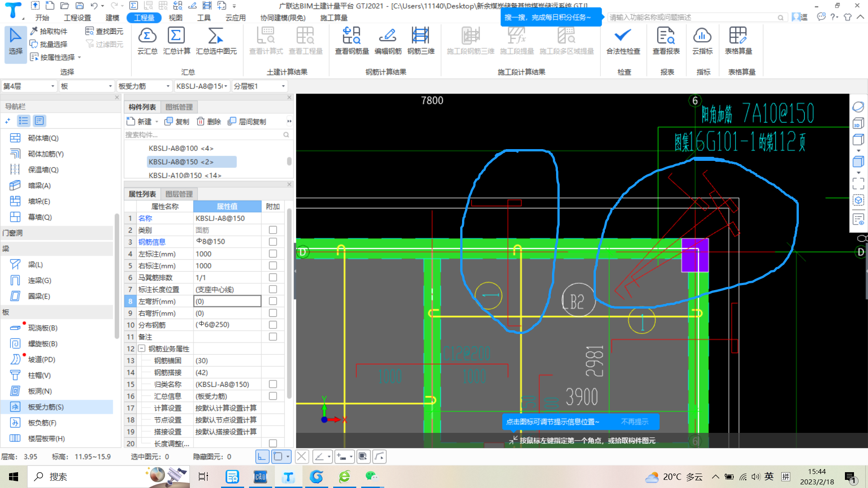
Task: Select 梁(L) in navigation panel
Action: tap(35, 264)
